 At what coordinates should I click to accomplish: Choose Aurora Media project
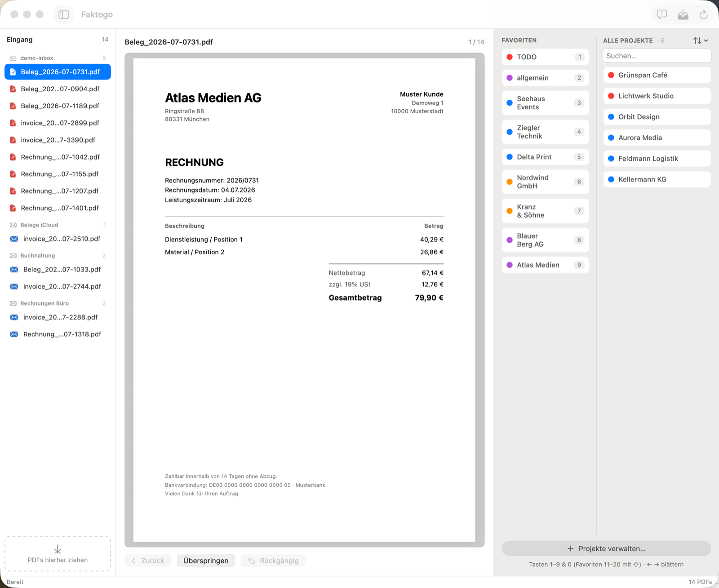[x=657, y=138]
